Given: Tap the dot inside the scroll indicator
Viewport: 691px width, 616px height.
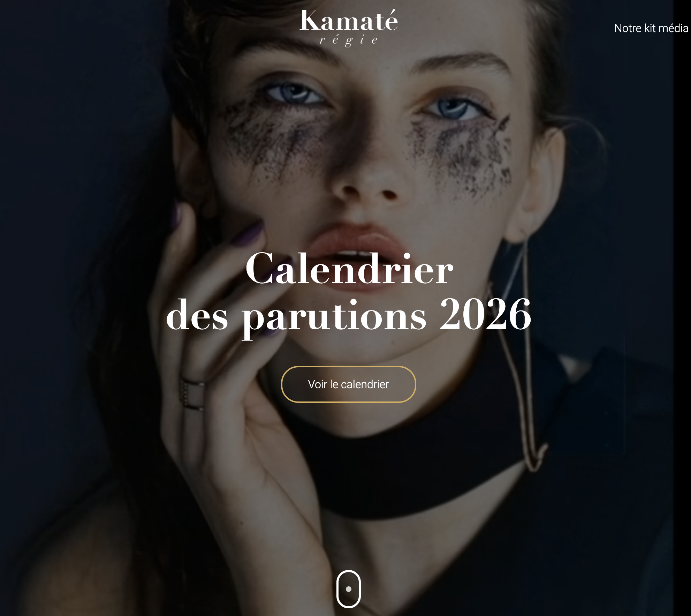Looking at the screenshot, I should point(348,589).
